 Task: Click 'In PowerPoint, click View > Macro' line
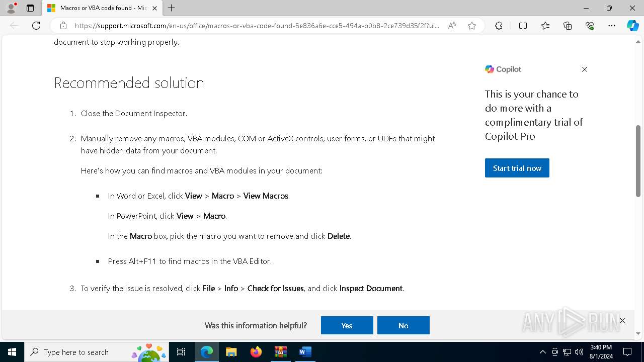click(x=167, y=216)
